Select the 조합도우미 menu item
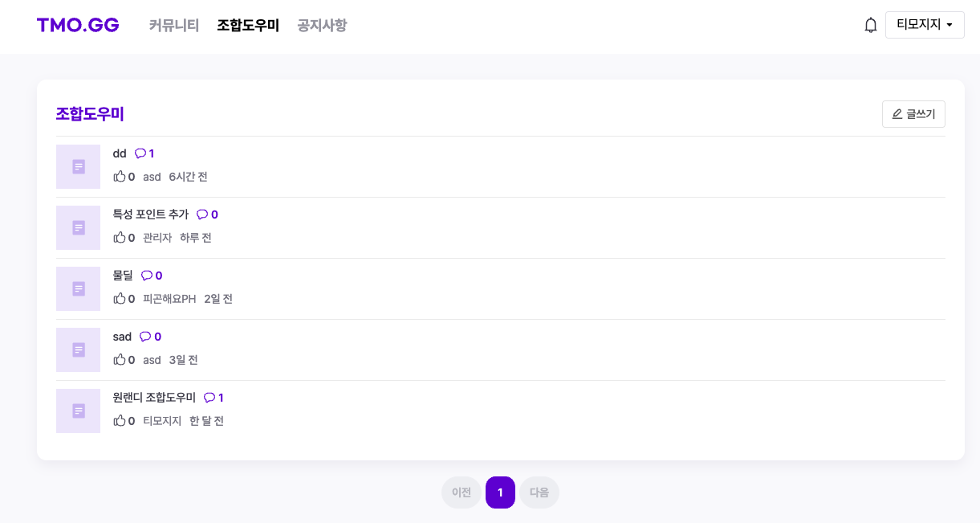This screenshot has height=523, width=980. click(247, 25)
